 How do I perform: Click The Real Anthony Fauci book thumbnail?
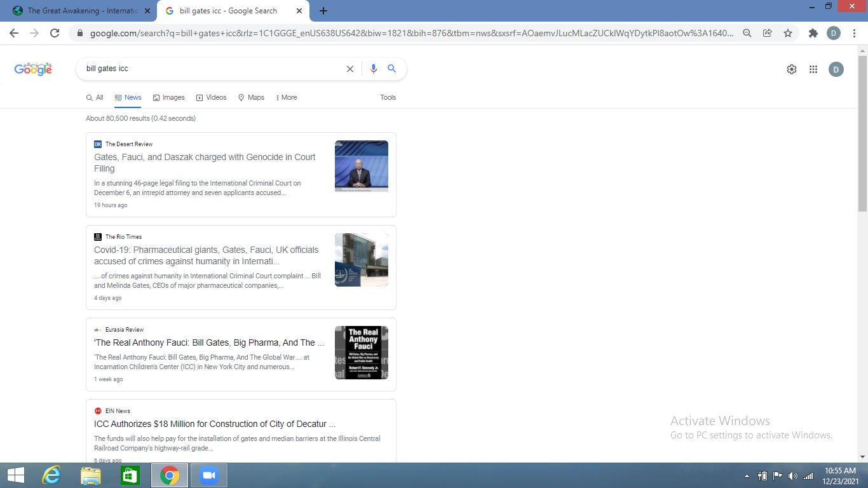tap(362, 353)
